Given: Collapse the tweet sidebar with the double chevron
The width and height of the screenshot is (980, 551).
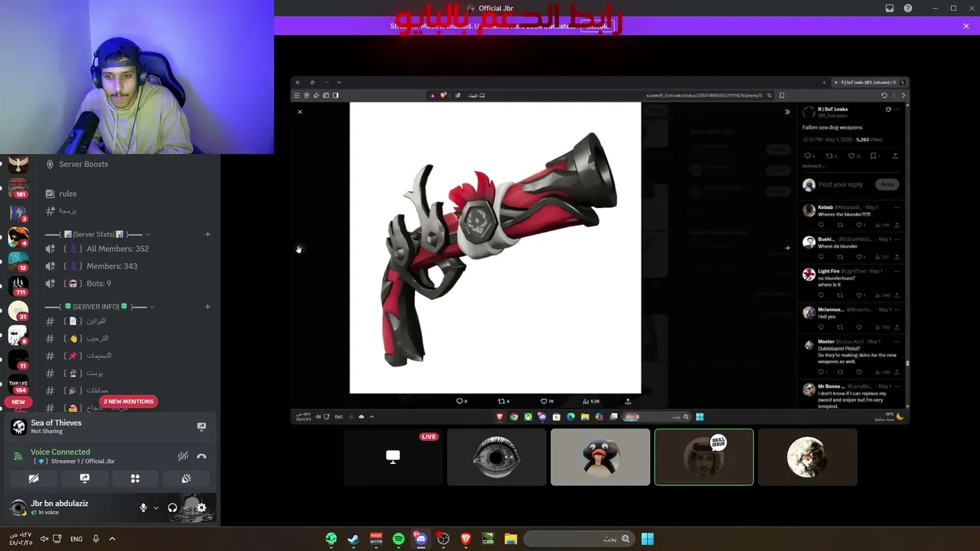Looking at the screenshot, I should tap(787, 112).
